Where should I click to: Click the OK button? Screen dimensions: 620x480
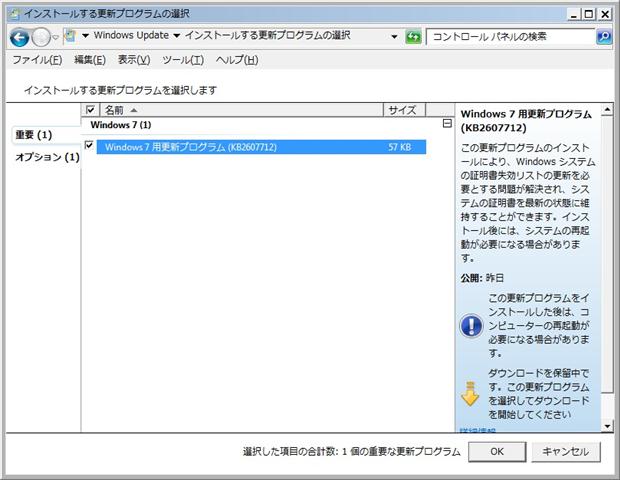click(x=497, y=452)
